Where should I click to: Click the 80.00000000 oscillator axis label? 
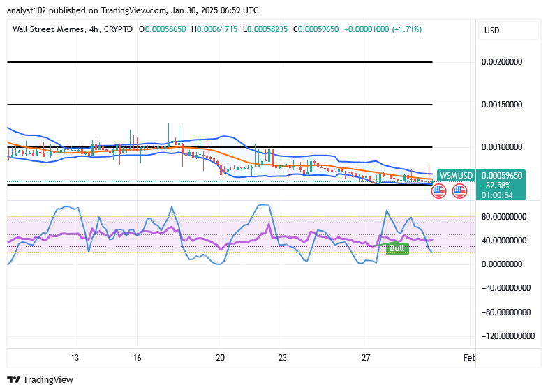[x=504, y=217]
